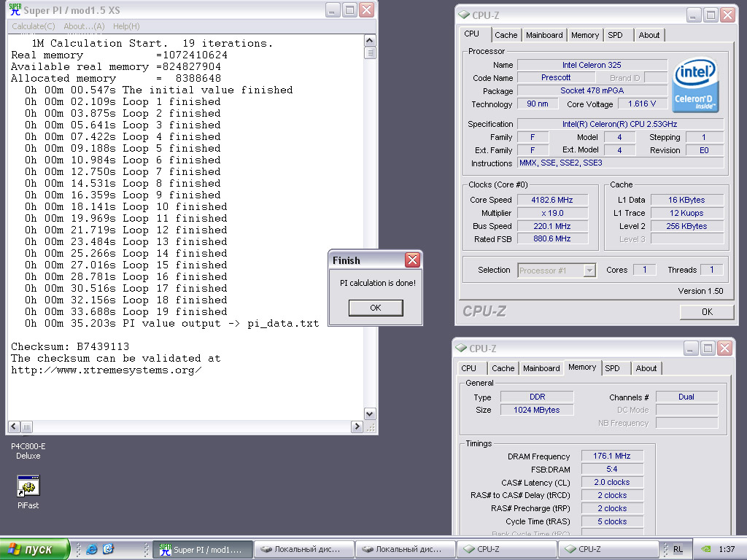The width and height of the screenshot is (747, 560).
Task: Select About tab in bottom CPU-Z
Action: coord(646,368)
